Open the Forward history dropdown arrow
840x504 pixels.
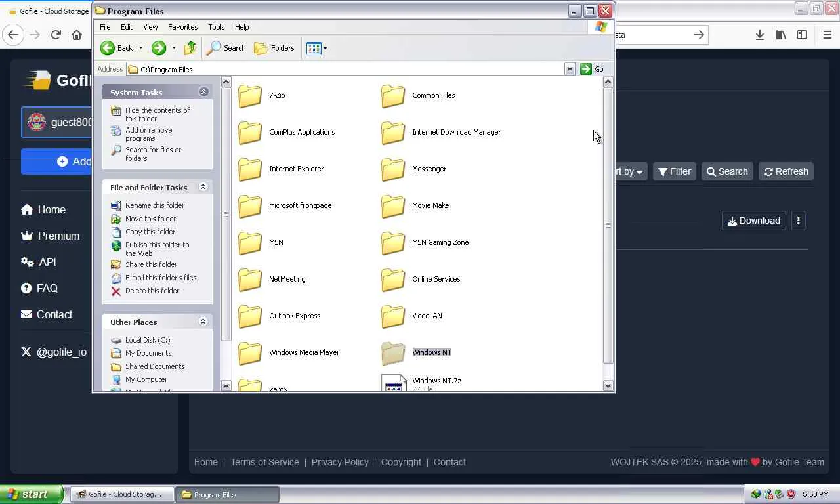pos(174,48)
